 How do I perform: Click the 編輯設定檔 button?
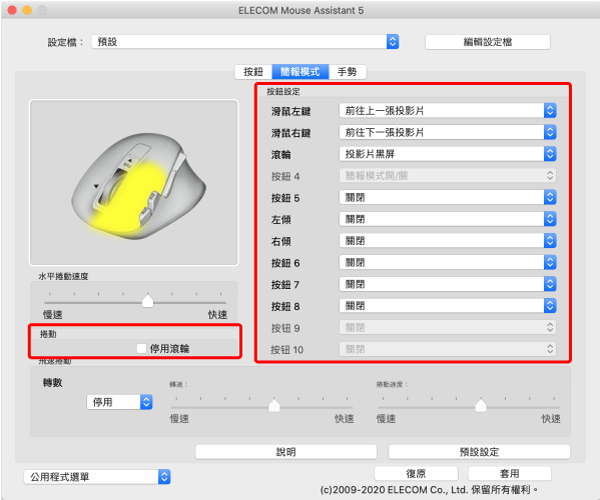[x=488, y=42]
